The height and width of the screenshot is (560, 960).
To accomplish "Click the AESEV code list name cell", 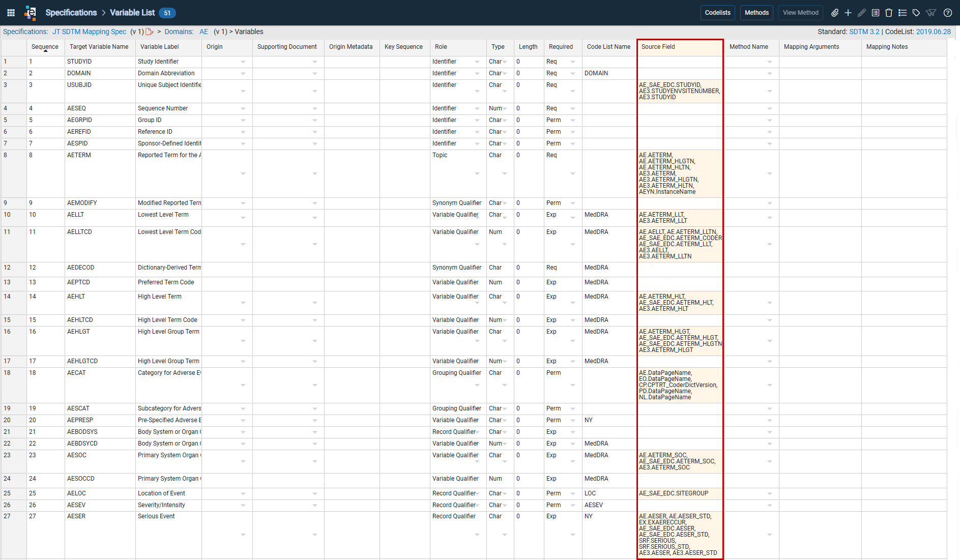I will [609, 506].
